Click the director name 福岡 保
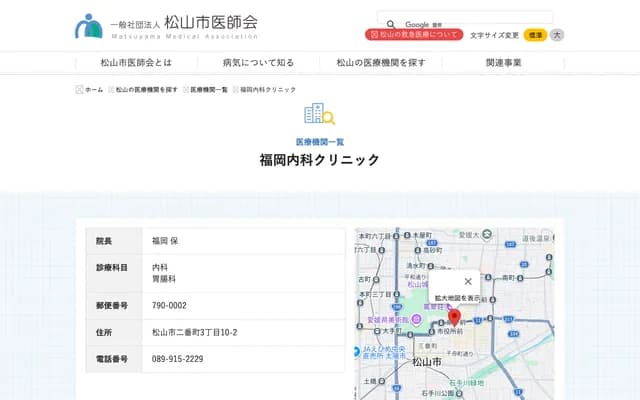 point(165,241)
